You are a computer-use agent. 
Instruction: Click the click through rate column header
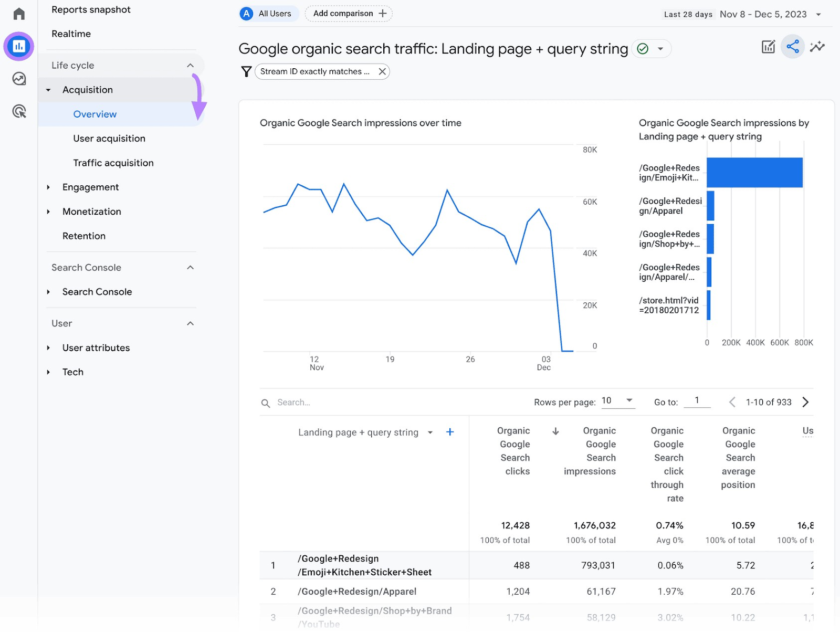(667, 465)
